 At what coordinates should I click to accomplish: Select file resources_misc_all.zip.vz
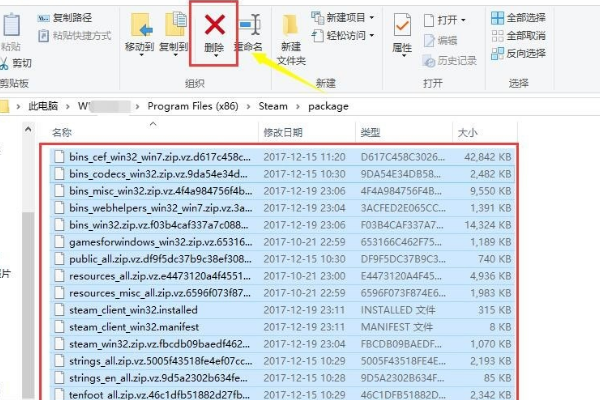click(x=282, y=293)
